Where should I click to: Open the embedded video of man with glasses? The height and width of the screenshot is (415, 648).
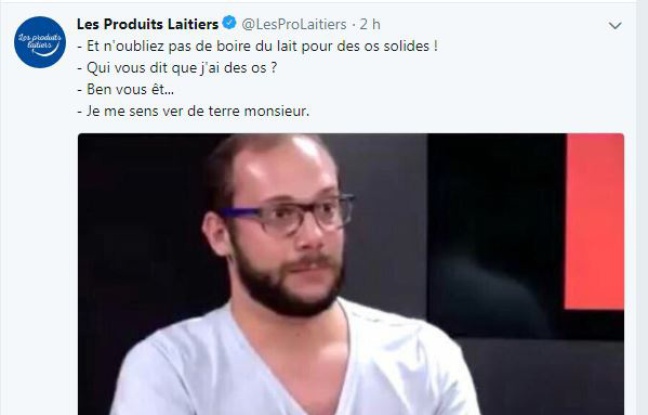click(x=351, y=274)
